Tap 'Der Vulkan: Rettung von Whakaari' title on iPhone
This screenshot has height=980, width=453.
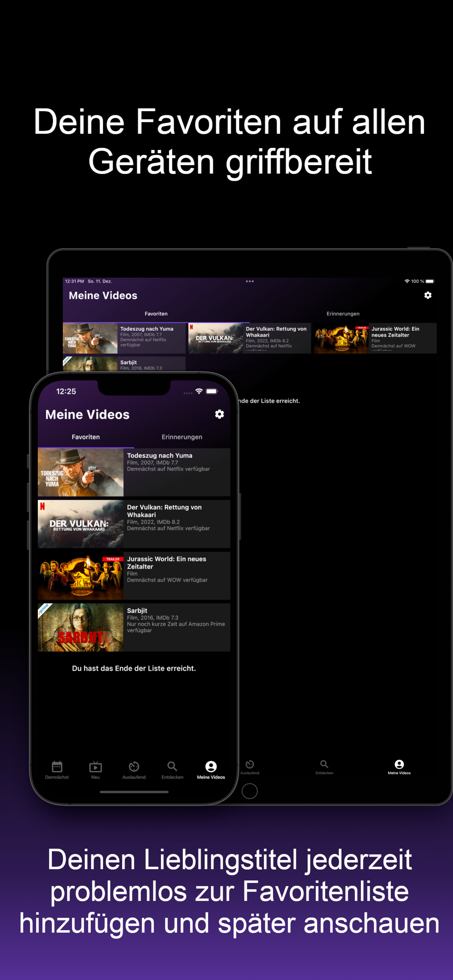[164, 511]
